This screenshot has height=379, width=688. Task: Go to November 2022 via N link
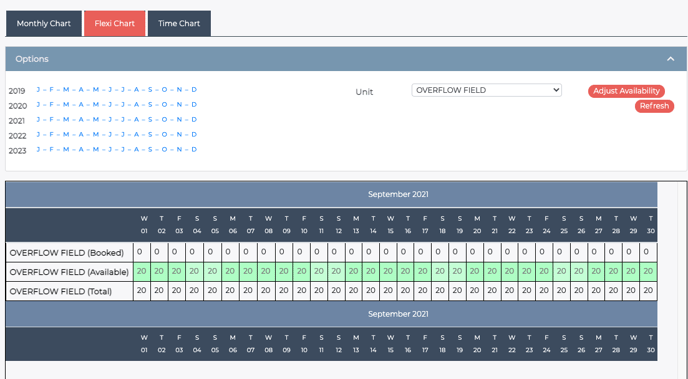[x=179, y=134]
